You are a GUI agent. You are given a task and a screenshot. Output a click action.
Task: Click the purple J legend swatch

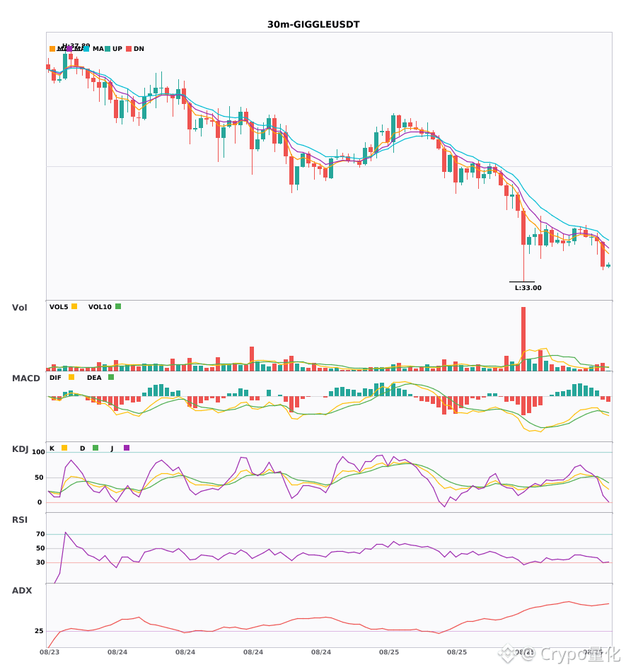pos(127,448)
